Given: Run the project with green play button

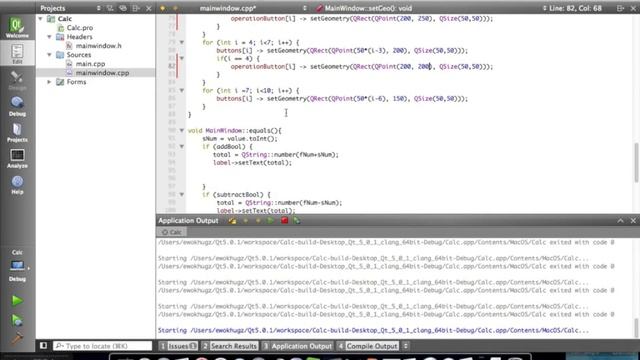Looking at the screenshot, I should [x=17, y=300].
